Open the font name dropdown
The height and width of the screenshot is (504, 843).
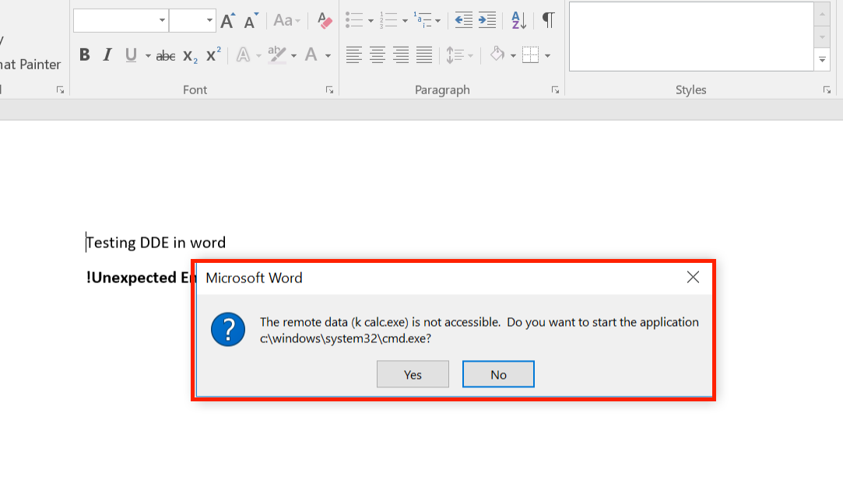pos(162,21)
